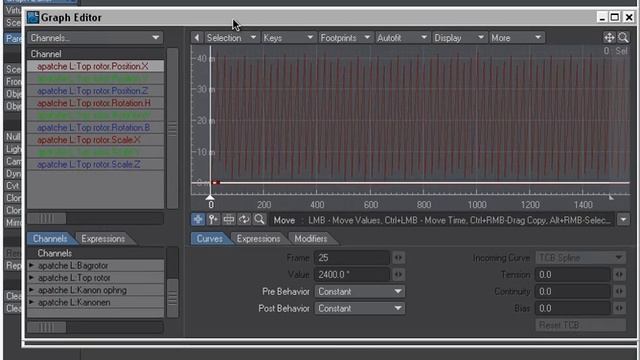The width and height of the screenshot is (640, 360).
Task: Click the Channels header in the scene list
Action: [96, 253]
